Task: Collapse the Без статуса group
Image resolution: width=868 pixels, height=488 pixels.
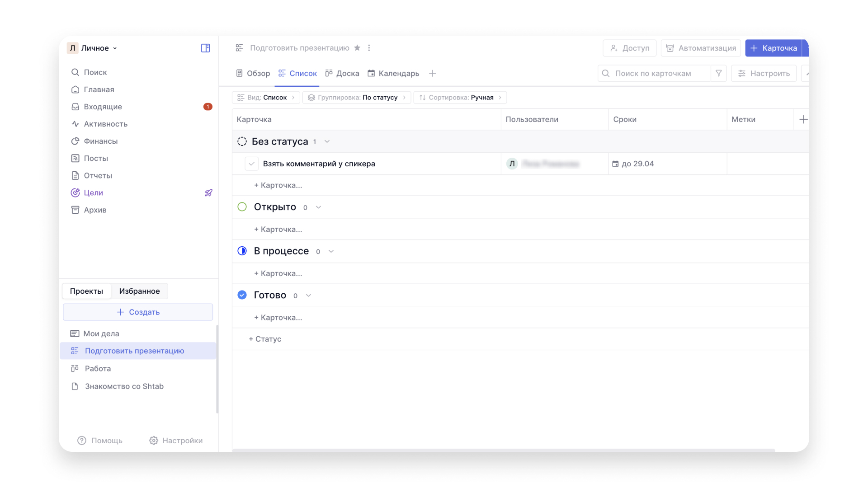Action: click(x=327, y=141)
